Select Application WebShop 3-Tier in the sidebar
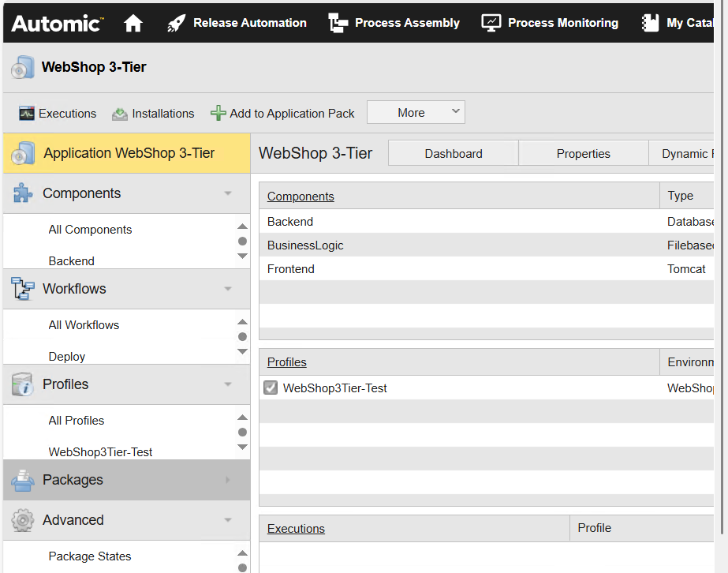728x573 pixels. click(127, 153)
